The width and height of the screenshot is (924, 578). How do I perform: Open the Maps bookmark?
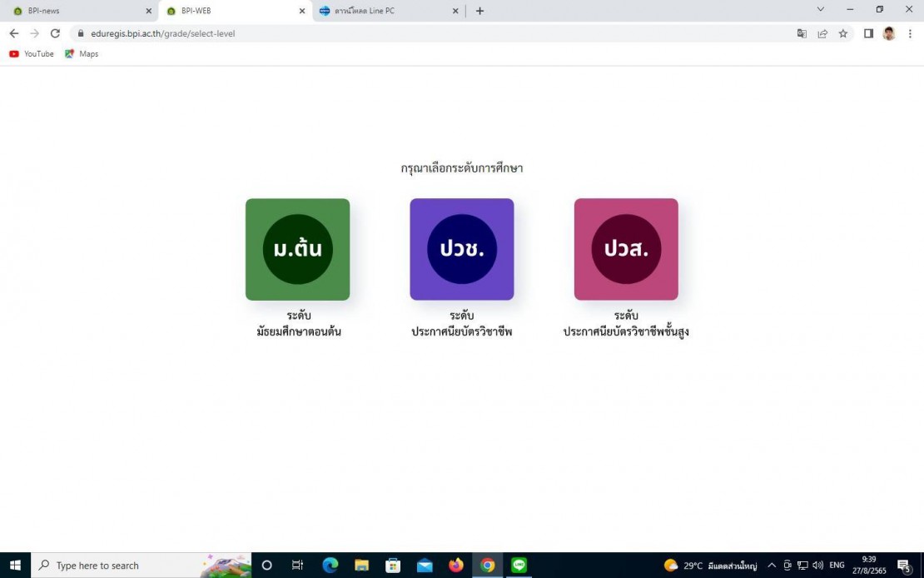82,53
